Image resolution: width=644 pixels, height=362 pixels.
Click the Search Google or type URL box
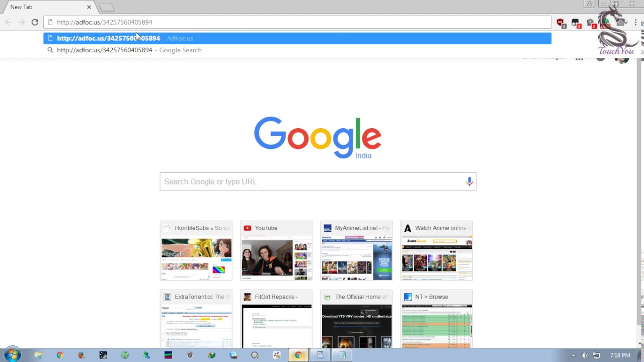(x=318, y=182)
